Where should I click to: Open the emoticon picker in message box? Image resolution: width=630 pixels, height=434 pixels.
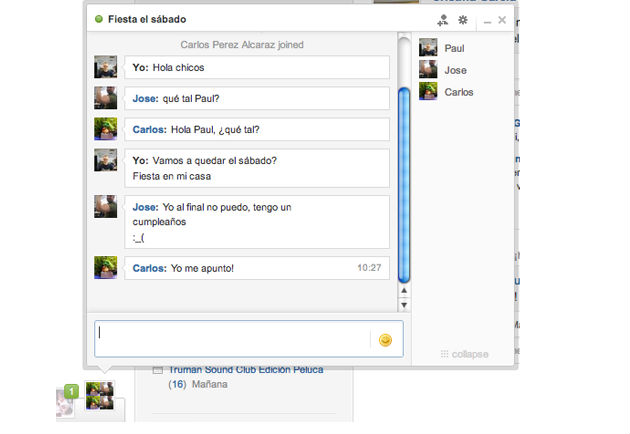[385, 340]
